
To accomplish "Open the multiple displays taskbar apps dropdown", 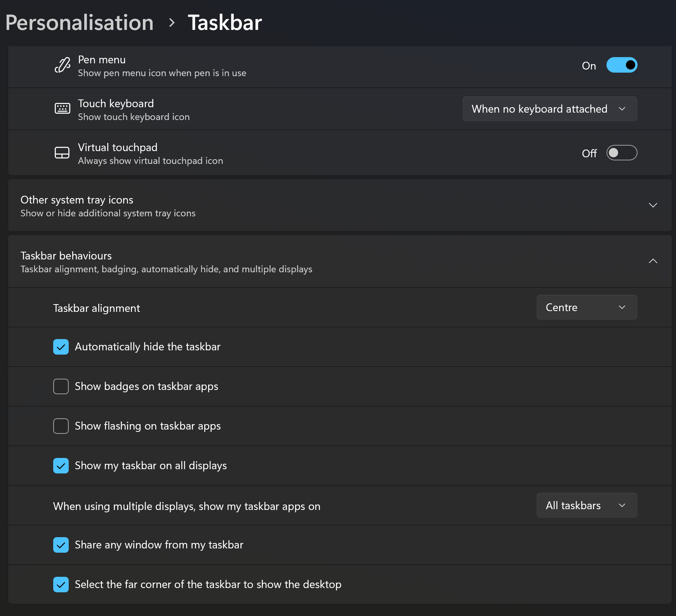I will tap(586, 505).
